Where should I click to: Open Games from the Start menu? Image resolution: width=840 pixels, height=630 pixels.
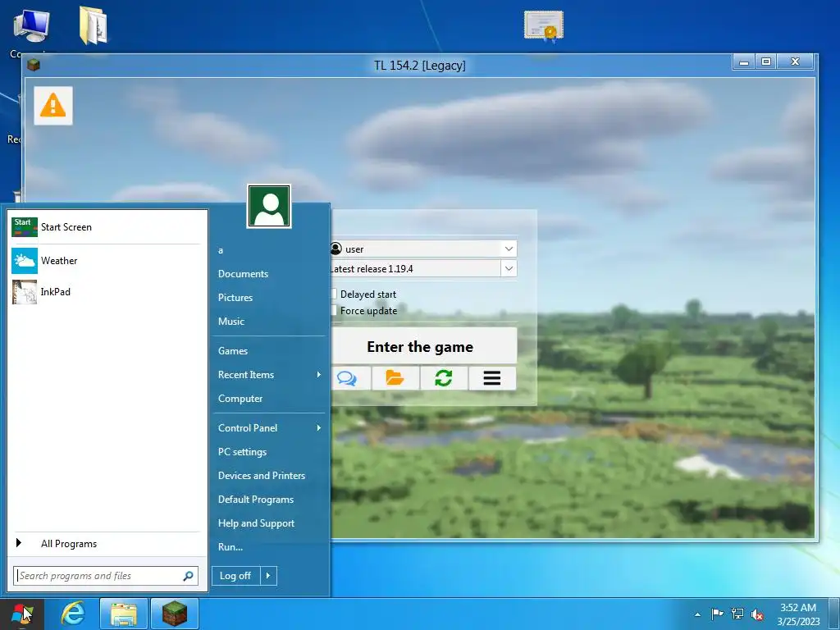[232, 351]
